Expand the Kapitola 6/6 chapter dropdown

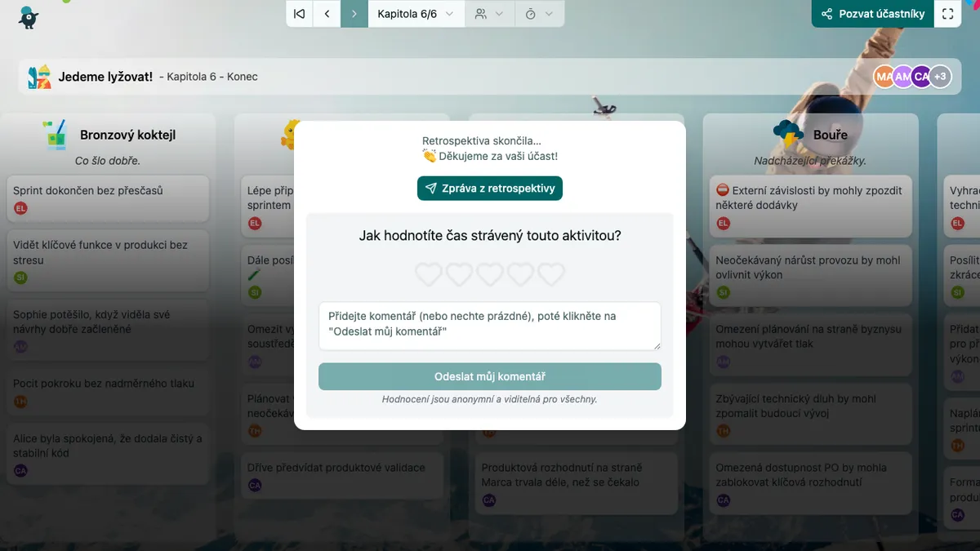pos(416,14)
